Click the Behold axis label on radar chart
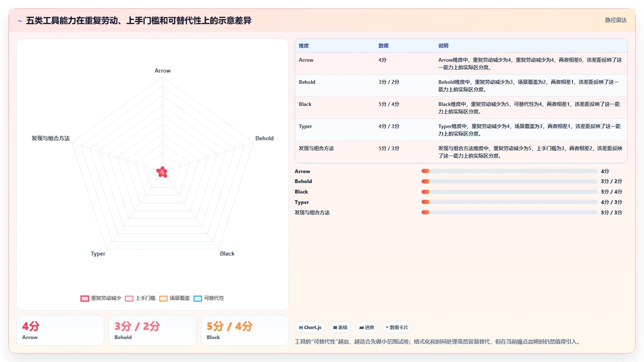This screenshot has width=644, height=362. (x=265, y=138)
